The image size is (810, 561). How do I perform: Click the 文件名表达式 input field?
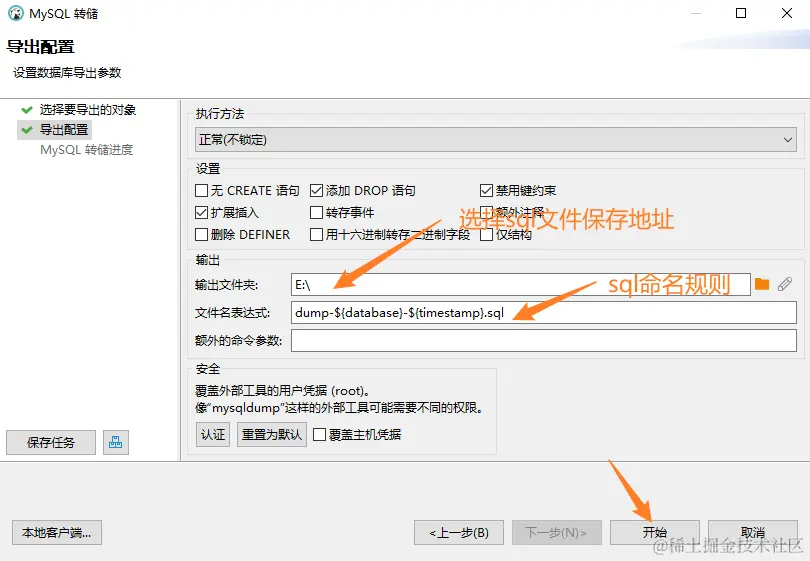[544, 313]
